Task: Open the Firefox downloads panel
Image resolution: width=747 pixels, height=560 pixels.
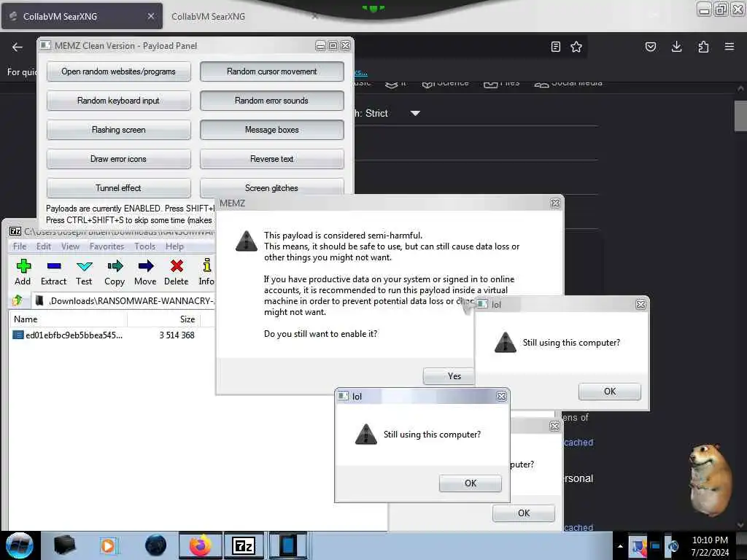Action: 676,47
